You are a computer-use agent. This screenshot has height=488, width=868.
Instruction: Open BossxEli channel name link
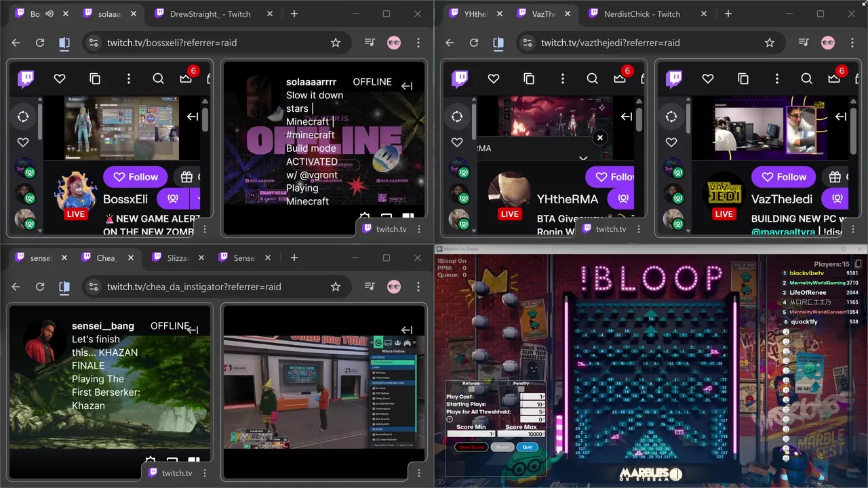[125, 199]
